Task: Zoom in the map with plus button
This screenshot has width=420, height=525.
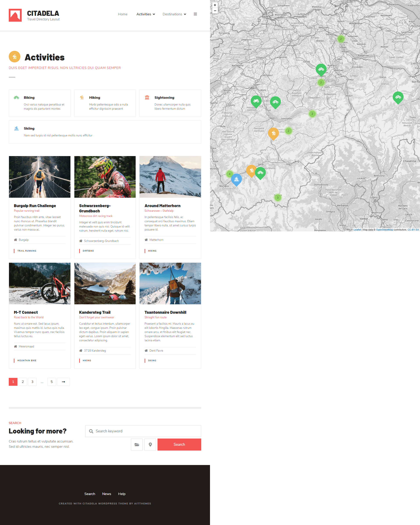Action: pos(215,5)
